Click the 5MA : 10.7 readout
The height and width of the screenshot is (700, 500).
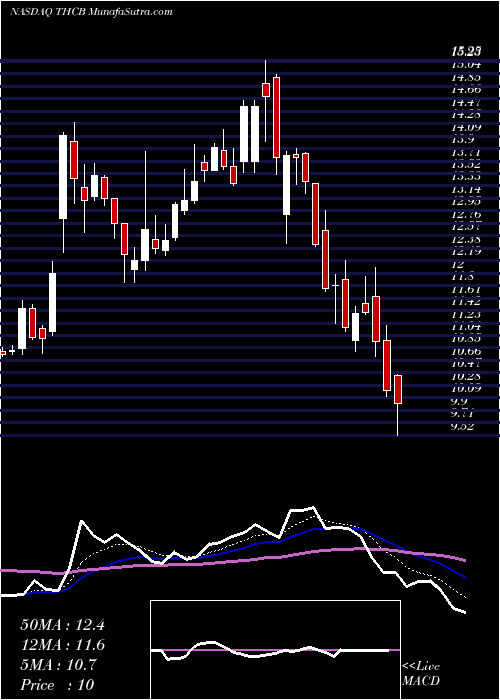[58, 665]
